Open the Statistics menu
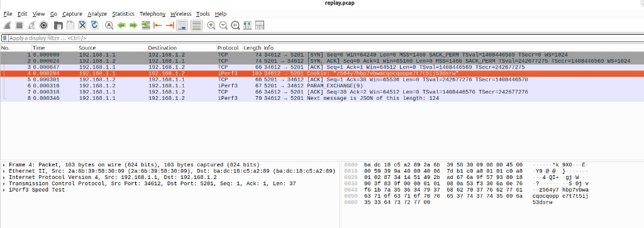Viewport: 644px width, 228px height. click(x=123, y=14)
